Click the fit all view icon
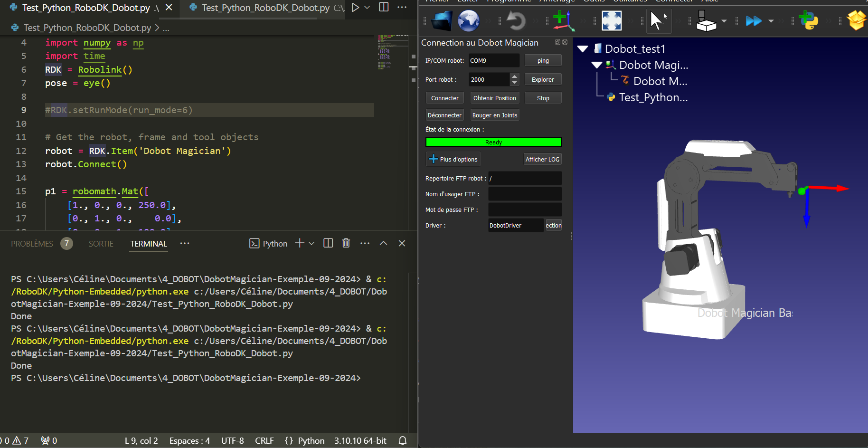The width and height of the screenshot is (868, 448). [612, 21]
